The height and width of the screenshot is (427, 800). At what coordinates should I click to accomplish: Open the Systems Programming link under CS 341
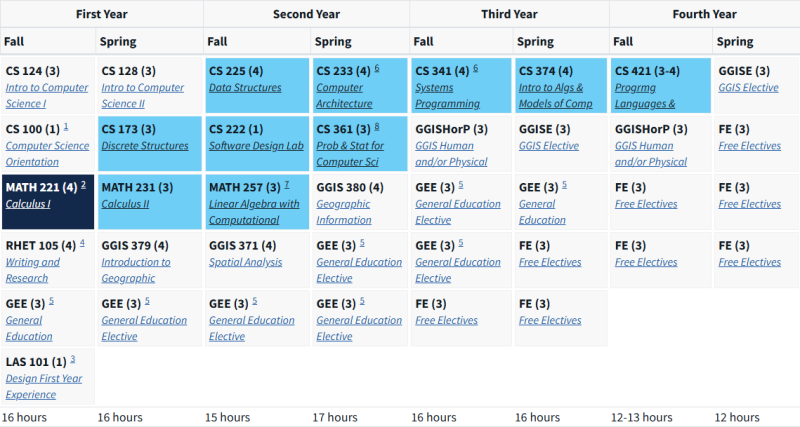point(447,95)
